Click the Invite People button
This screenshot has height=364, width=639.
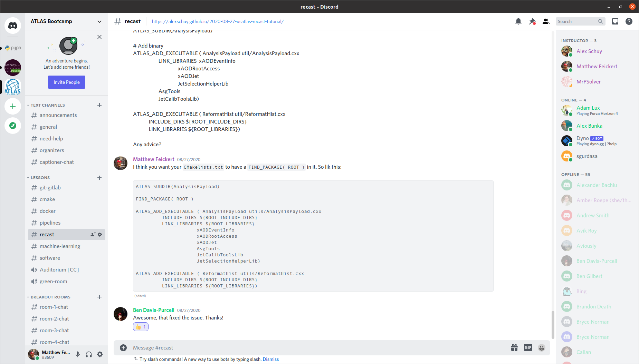[67, 82]
